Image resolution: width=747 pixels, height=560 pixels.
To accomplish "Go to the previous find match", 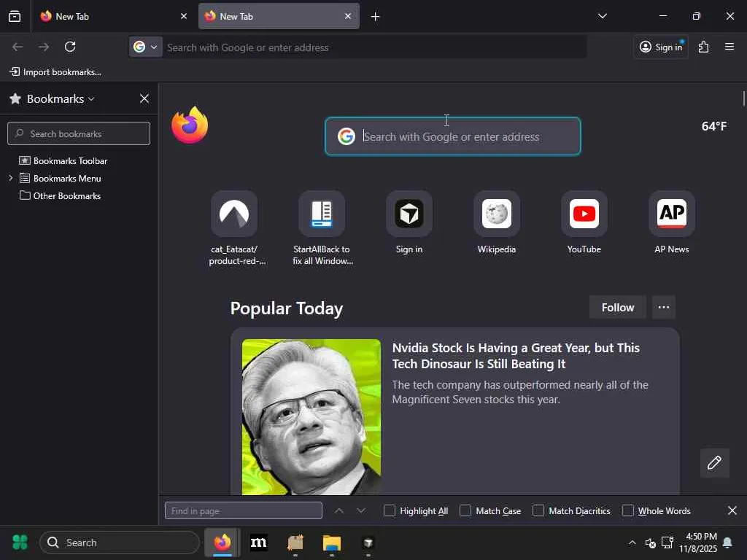I will pos(338,510).
